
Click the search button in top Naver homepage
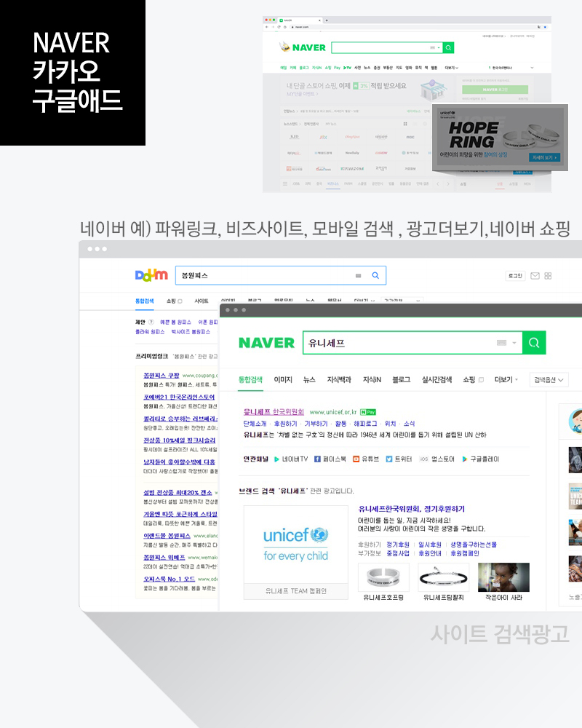448,47
